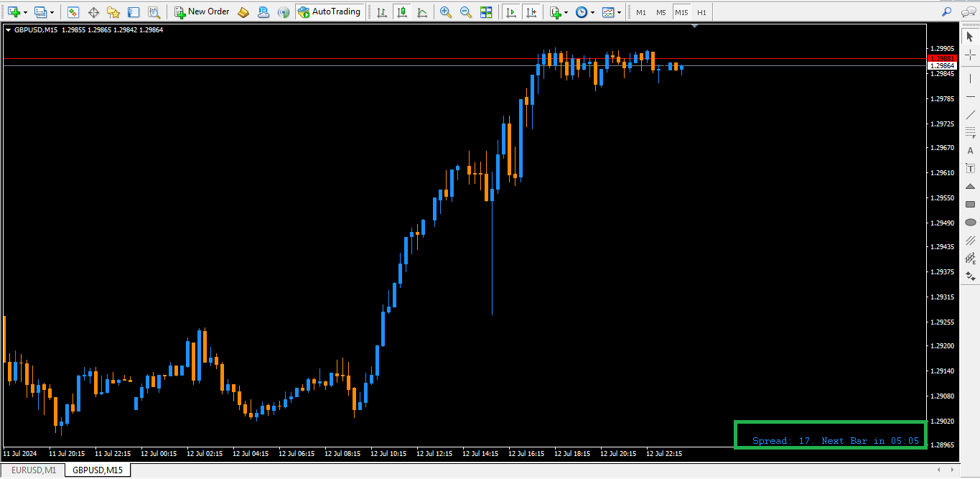Open the New Chart dropdown arrow
The height and width of the screenshot is (479, 980).
click(x=26, y=12)
